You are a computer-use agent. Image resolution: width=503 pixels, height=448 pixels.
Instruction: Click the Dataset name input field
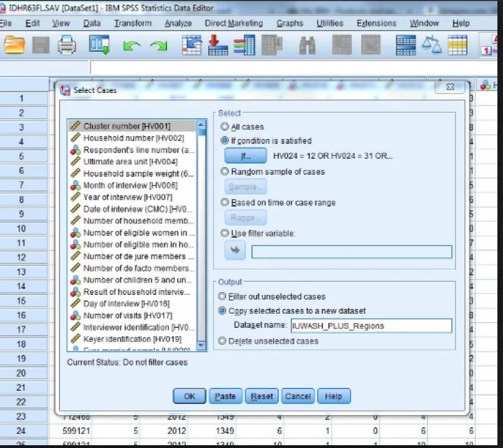[371, 326]
